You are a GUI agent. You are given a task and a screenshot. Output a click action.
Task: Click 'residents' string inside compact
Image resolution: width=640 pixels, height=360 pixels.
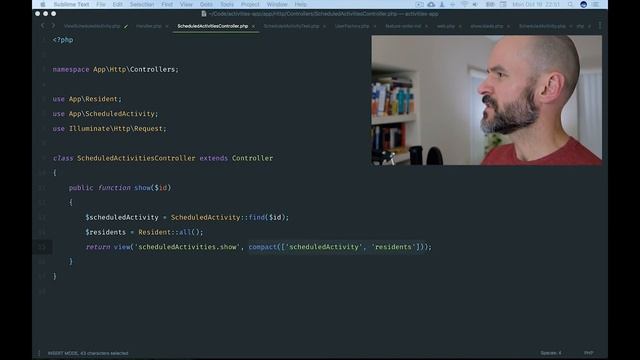[393, 247]
